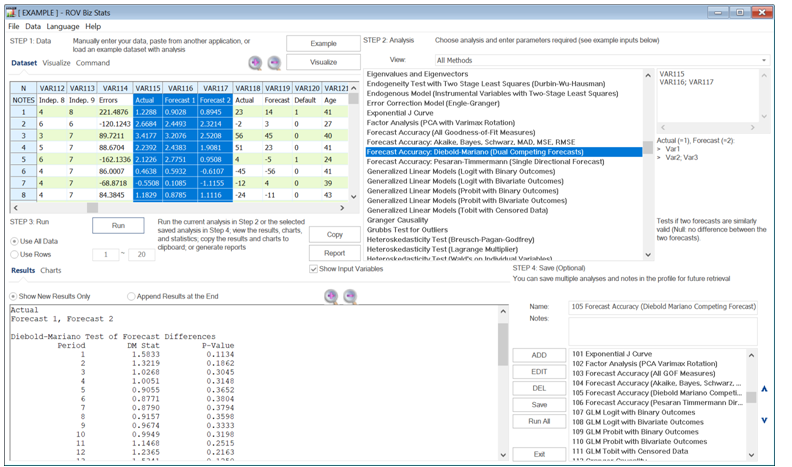Click the rows start field showing 1

click(x=106, y=254)
